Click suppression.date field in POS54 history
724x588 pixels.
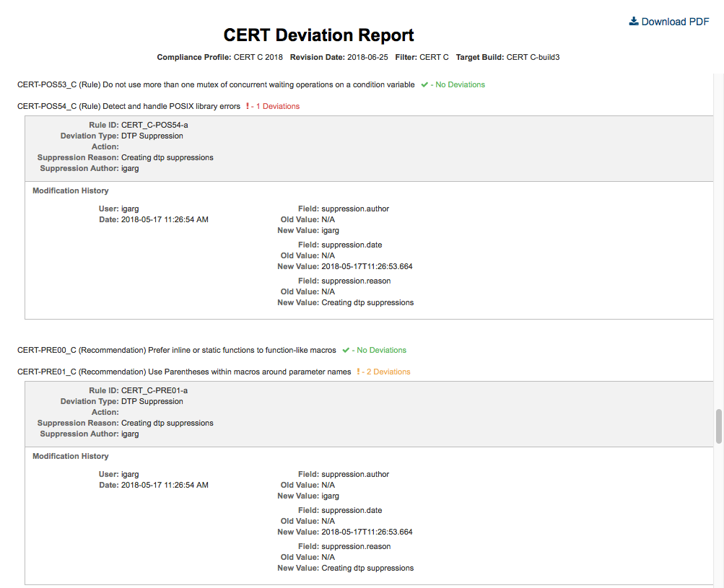[352, 245]
